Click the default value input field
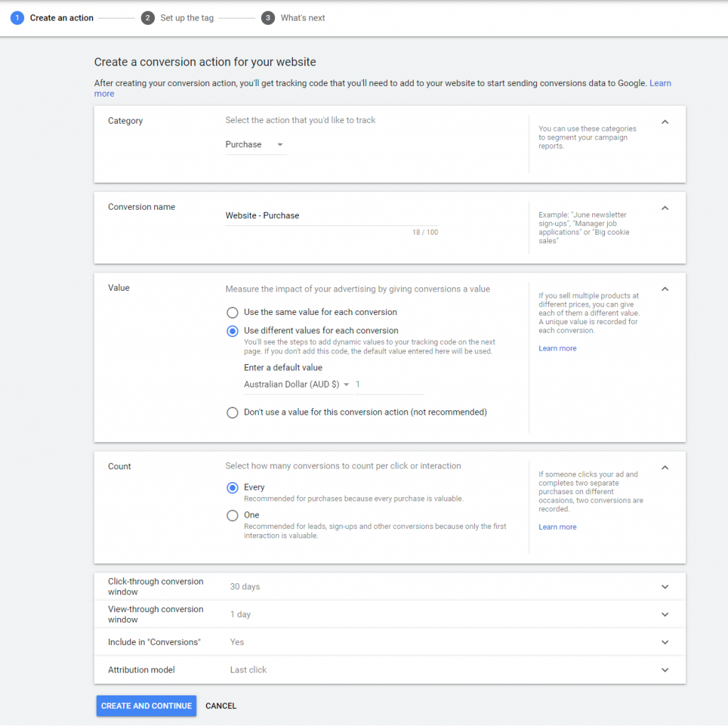 click(390, 385)
